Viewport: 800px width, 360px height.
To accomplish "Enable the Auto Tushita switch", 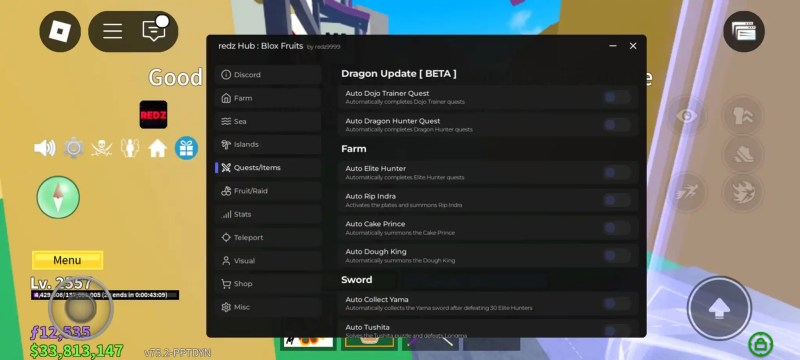I will [616, 330].
